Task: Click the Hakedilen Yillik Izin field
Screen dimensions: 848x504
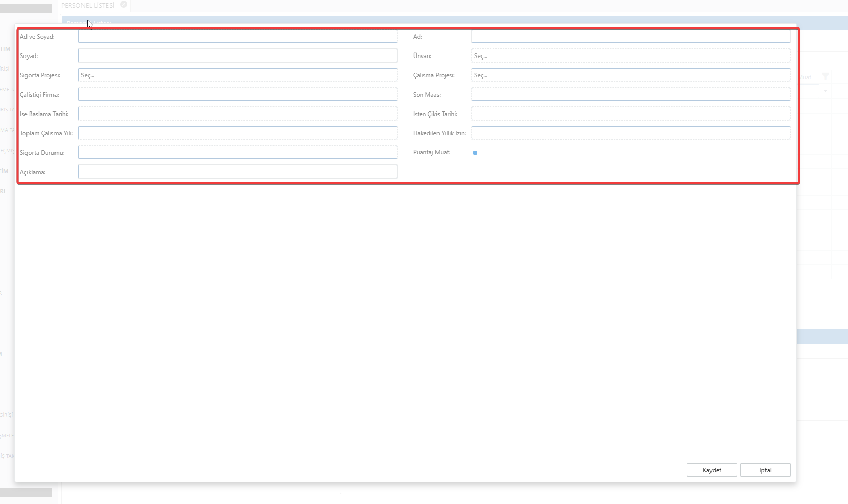Action: [631, 133]
